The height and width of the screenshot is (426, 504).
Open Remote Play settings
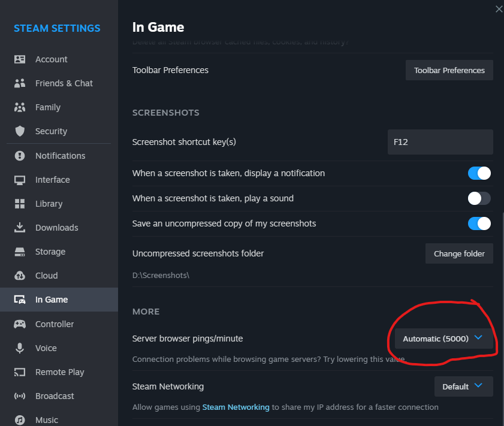(x=59, y=372)
